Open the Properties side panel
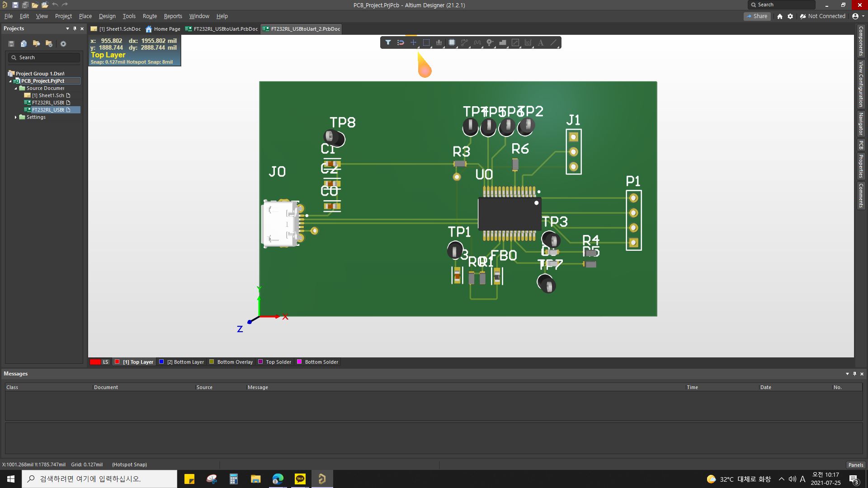Image resolution: width=868 pixels, height=488 pixels. (x=861, y=166)
